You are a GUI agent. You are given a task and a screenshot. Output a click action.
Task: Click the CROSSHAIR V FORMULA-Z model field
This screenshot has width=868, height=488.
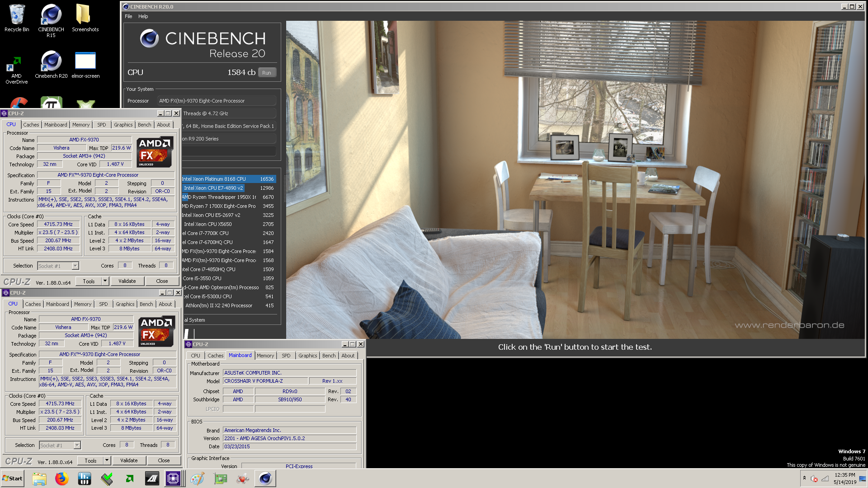(x=265, y=381)
